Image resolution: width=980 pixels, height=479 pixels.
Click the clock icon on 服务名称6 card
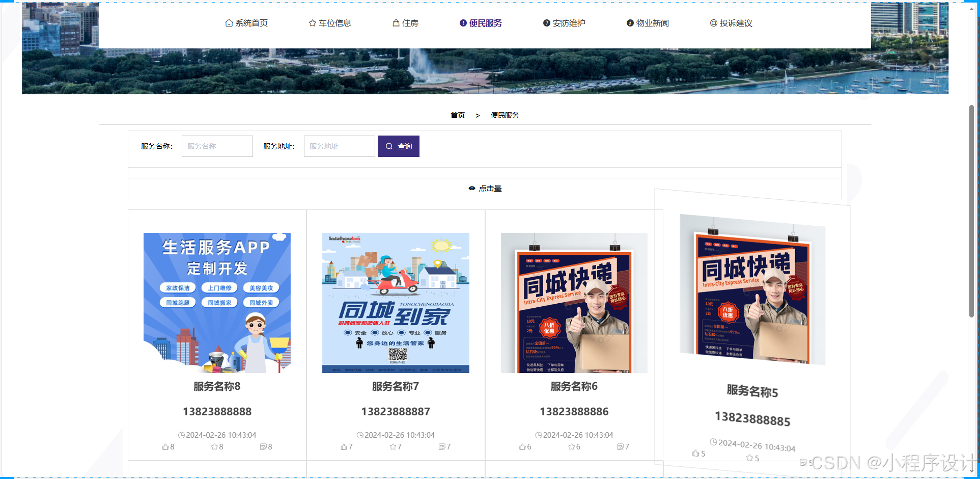539,435
